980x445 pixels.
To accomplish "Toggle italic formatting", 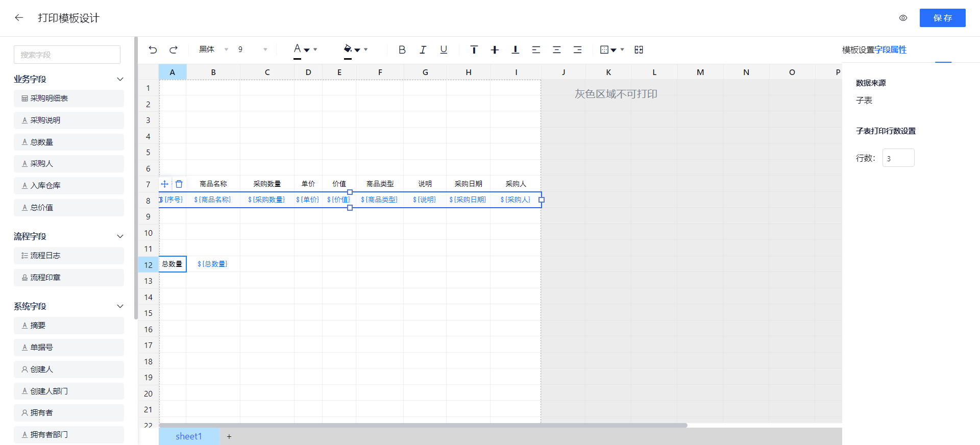I will pyautogui.click(x=423, y=50).
